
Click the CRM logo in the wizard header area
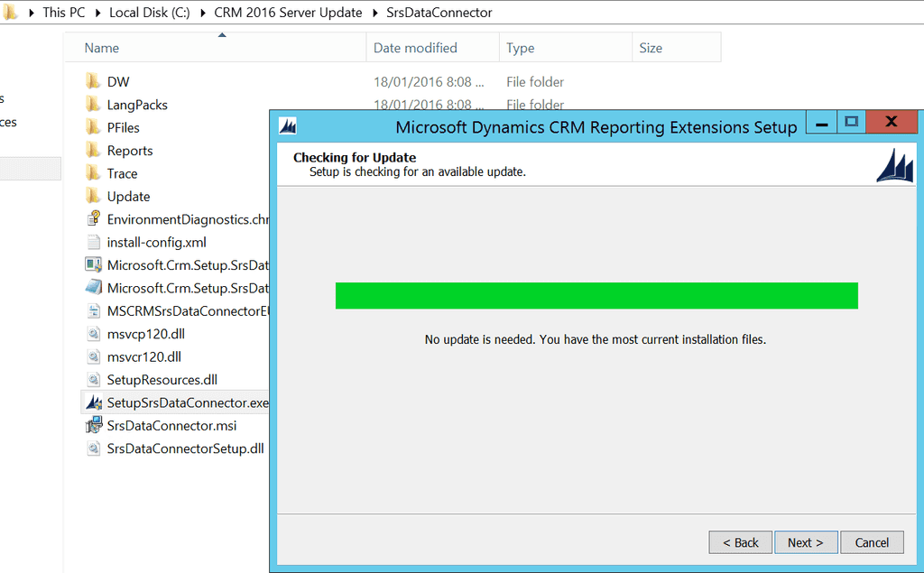[893, 166]
